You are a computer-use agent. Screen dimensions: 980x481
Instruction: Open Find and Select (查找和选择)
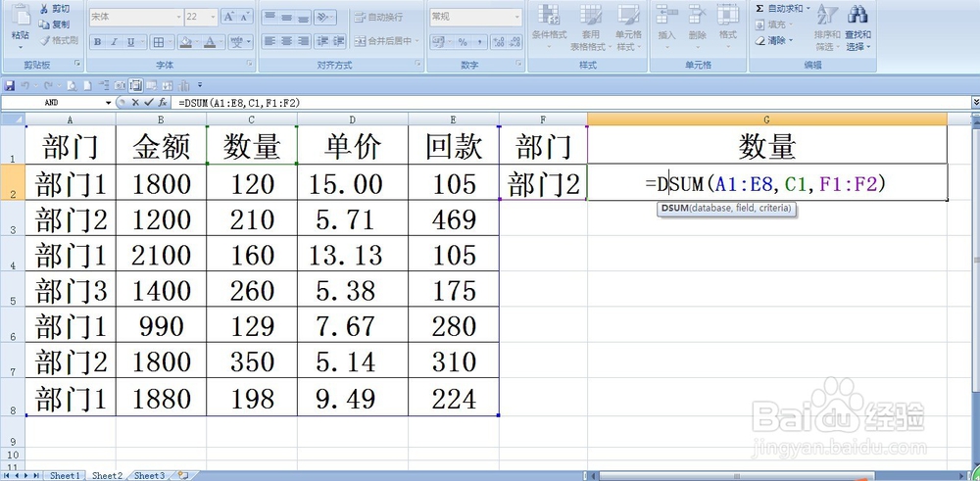[x=858, y=27]
